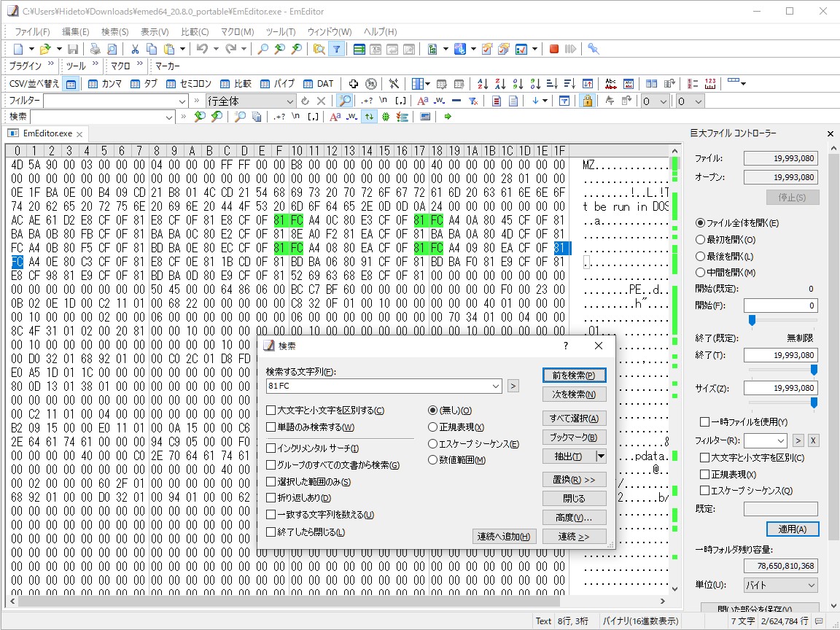Toggle Match Case in search toolbar
The image size is (840, 630).
click(x=335, y=117)
